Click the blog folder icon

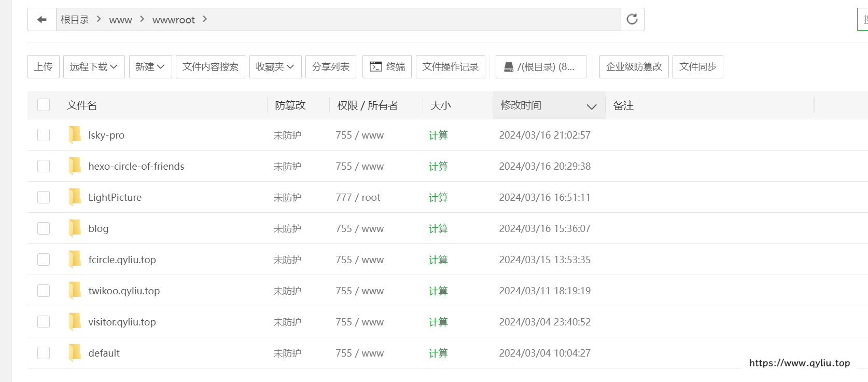pyautogui.click(x=75, y=228)
